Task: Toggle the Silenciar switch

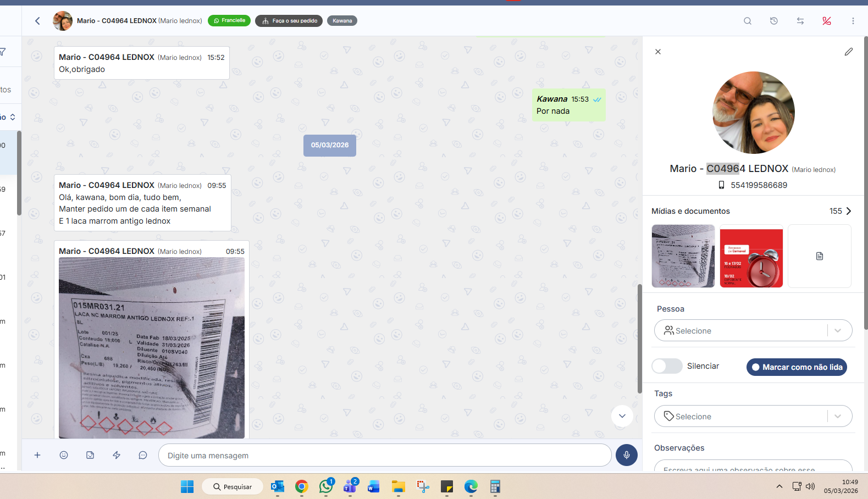Action: click(x=667, y=366)
